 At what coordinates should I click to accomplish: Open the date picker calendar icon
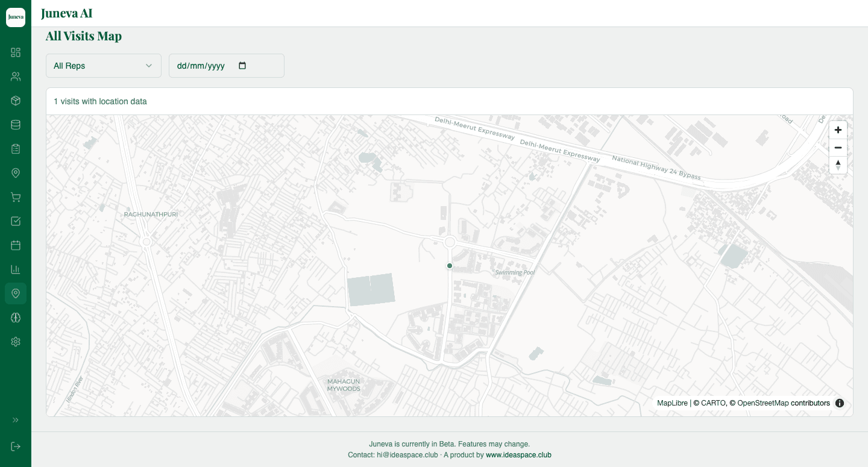point(242,66)
